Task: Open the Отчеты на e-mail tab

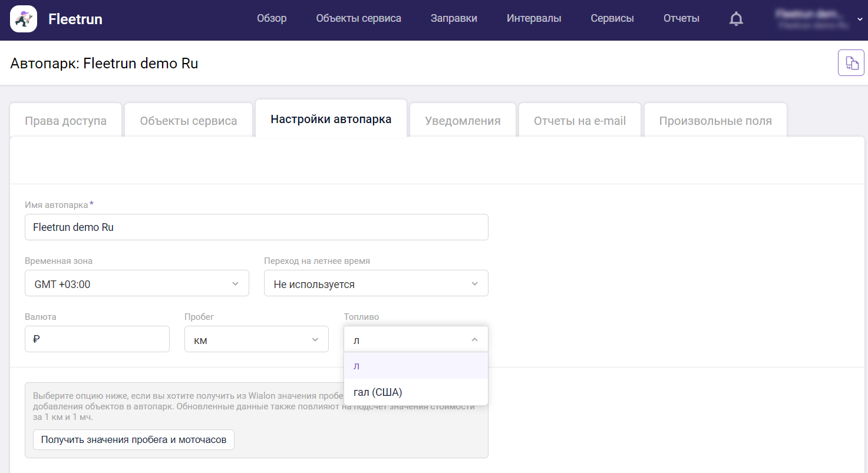Action: click(x=579, y=121)
